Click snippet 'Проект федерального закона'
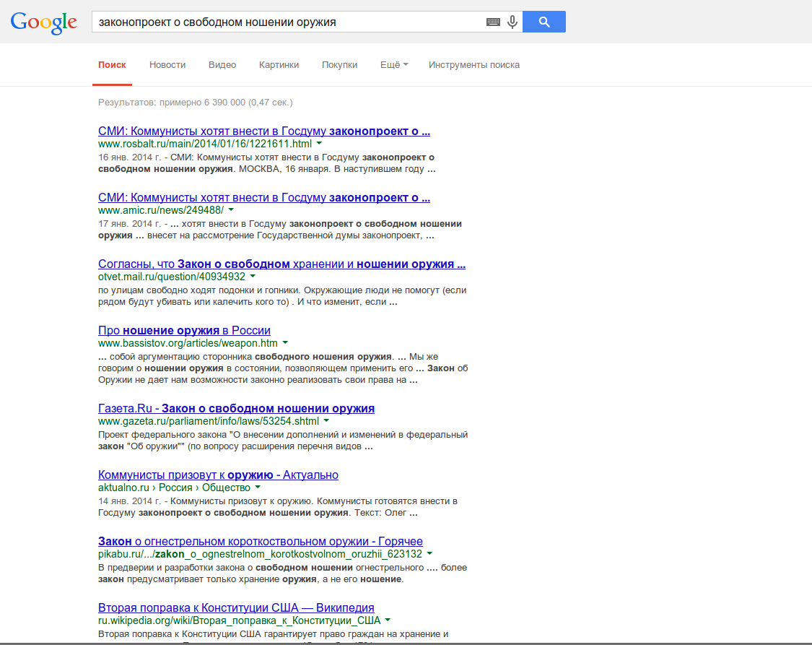 pos(283,441)
